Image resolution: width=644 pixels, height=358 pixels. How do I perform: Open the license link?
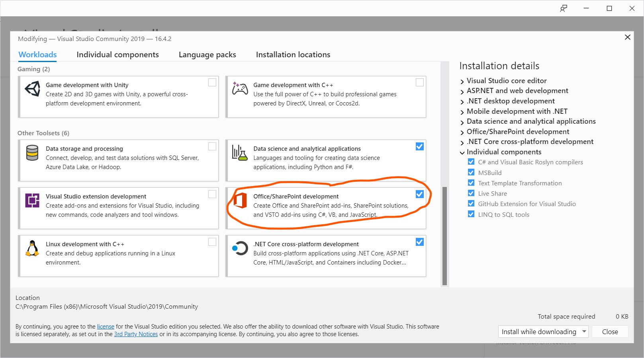tap(106, 326)
